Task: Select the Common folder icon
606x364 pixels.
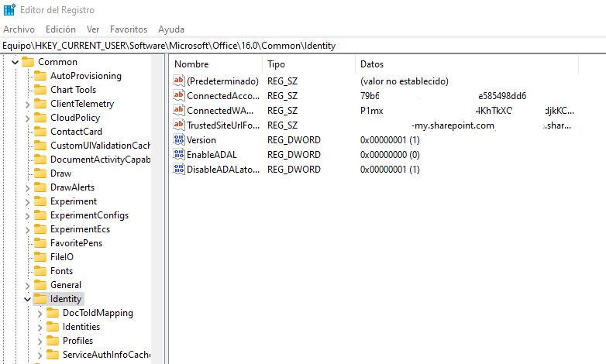Action: tap(28, 62)
